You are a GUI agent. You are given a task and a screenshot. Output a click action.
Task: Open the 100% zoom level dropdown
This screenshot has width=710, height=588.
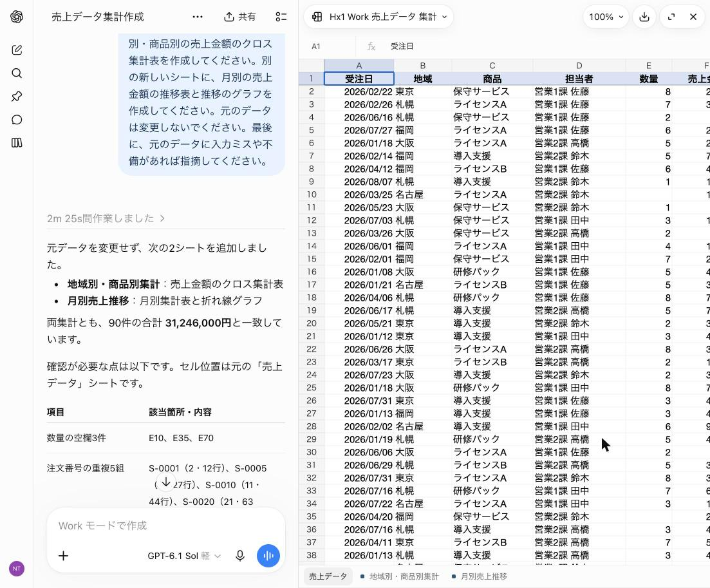(606, 17)
